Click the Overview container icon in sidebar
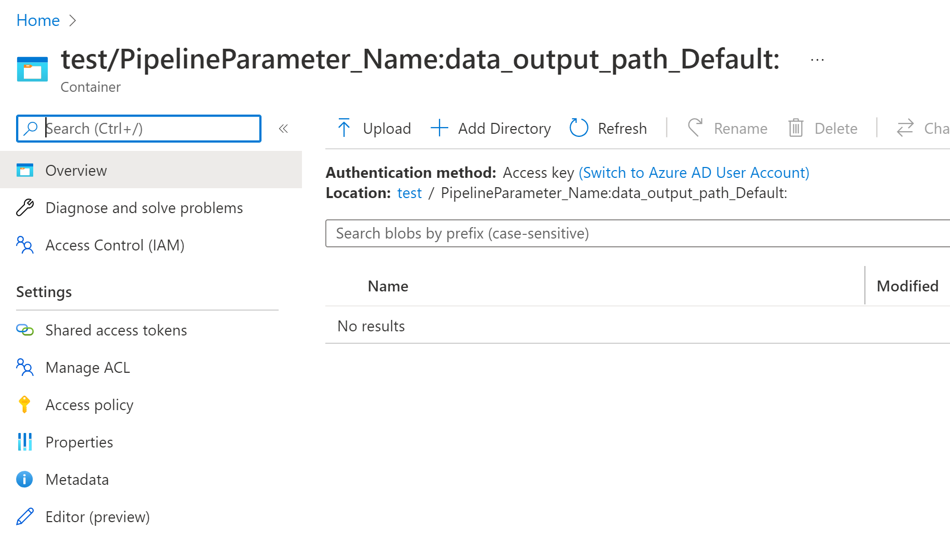The height and width of the screenshot is (560, 950). 25,170
